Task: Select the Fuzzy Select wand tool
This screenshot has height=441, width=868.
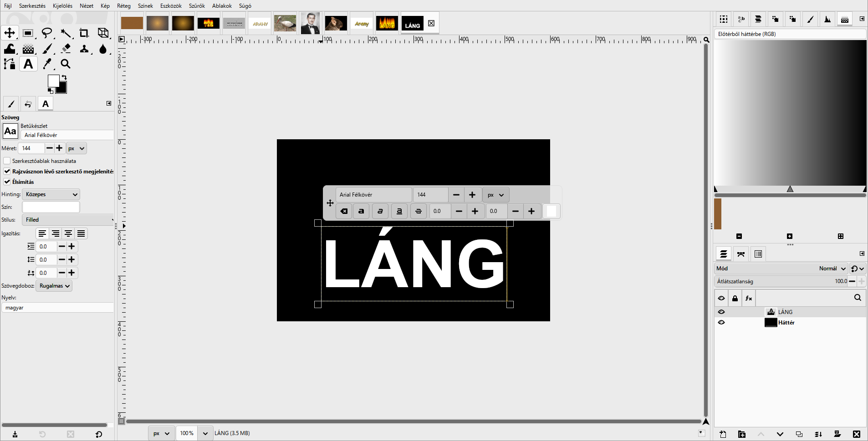Action: coord(66,33)
